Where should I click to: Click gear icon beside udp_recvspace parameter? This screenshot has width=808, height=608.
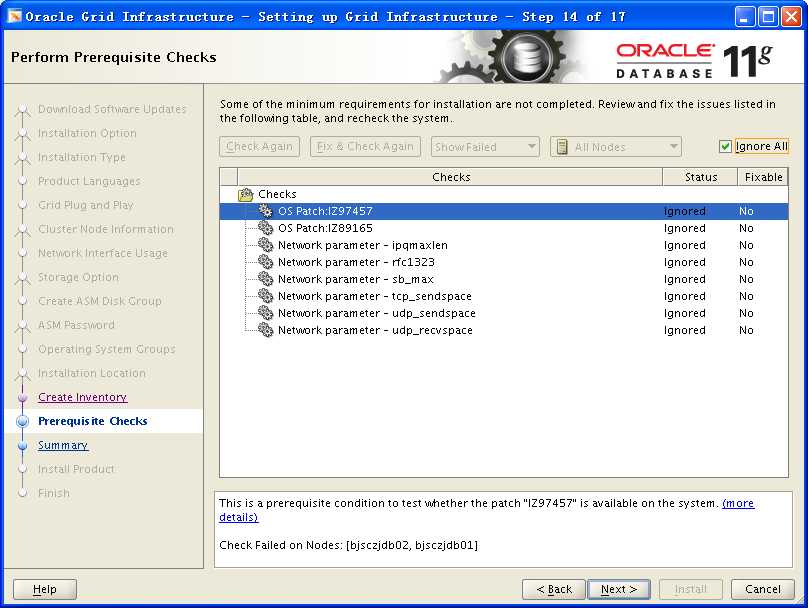265,330
